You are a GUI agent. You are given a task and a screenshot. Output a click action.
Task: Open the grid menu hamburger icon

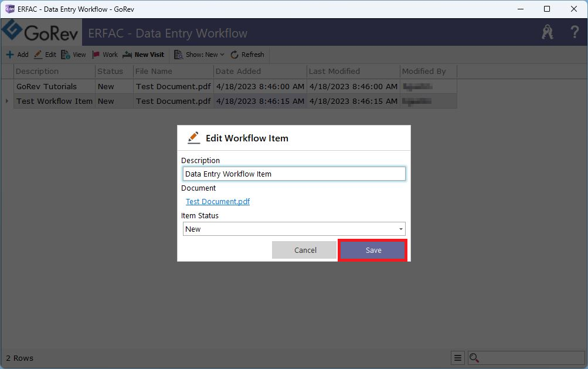[457, 358]
